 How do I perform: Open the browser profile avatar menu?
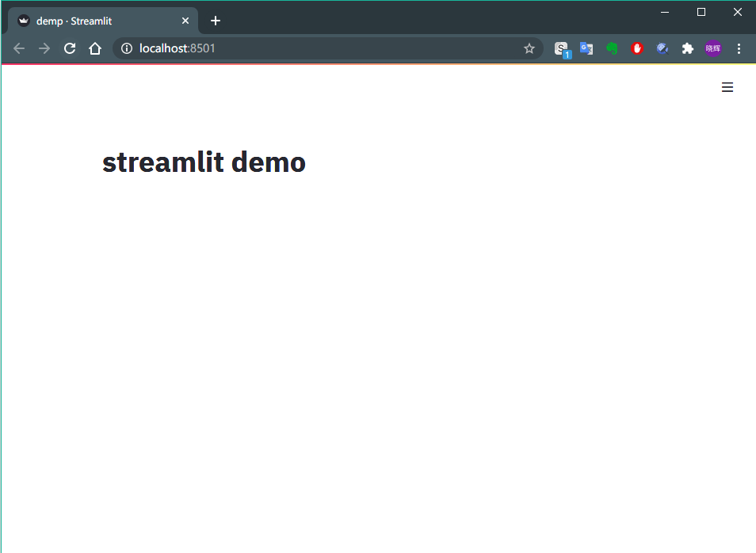[x=712, y=48]
